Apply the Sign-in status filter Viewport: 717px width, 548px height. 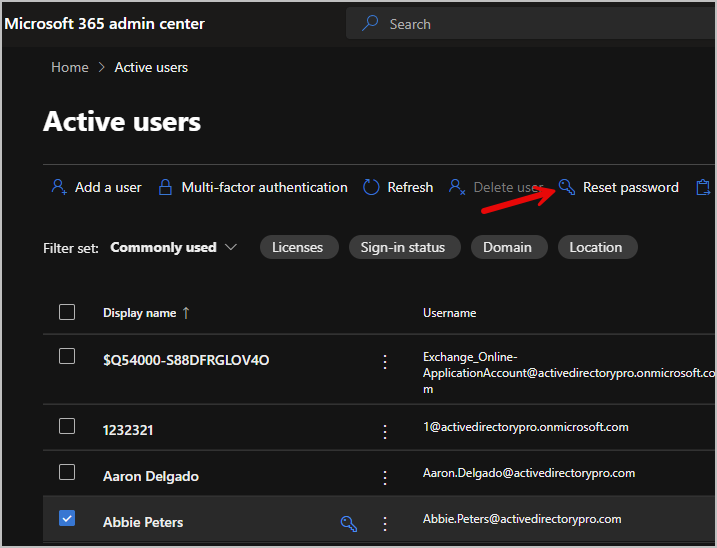(x=403, y=247)
